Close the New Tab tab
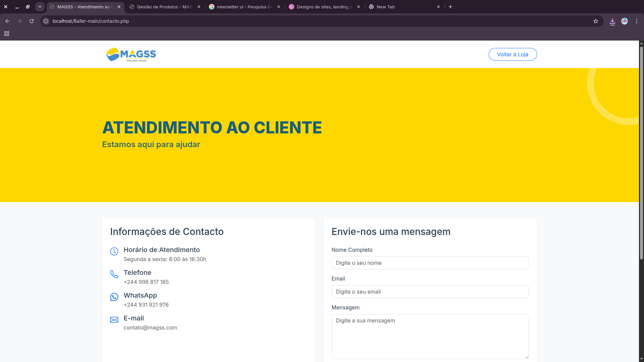Viewport: 644px width, 362px height. pyautogui.click(x=438, y=7)
